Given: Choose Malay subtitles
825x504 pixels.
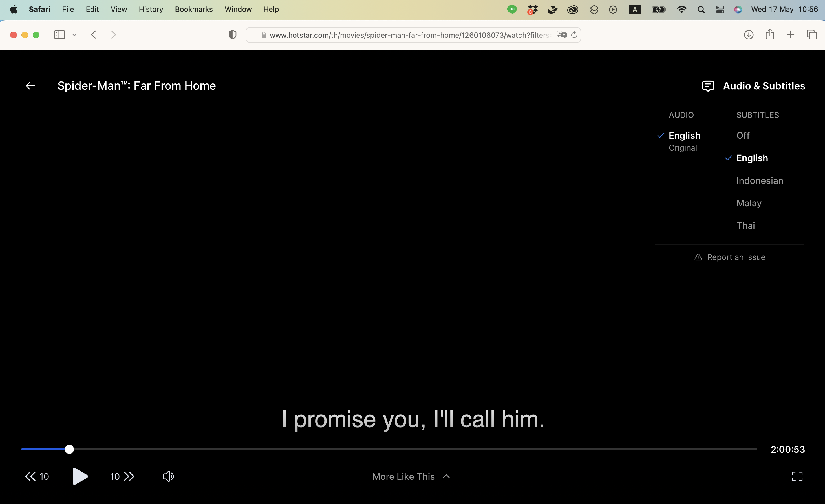Looking at the screenshot, I should (x=749, y=203).
